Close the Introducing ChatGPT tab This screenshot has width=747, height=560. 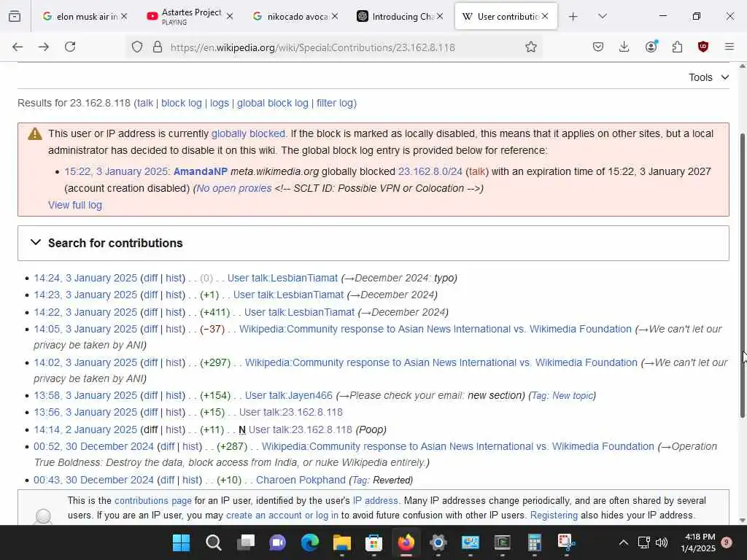click(440, 16)
